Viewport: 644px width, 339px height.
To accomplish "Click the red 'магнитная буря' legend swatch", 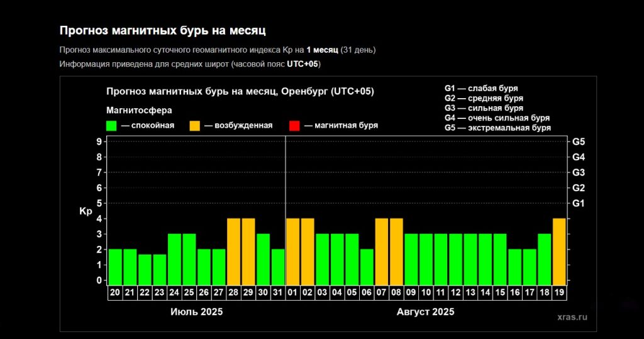I will [x=294, y=125].
